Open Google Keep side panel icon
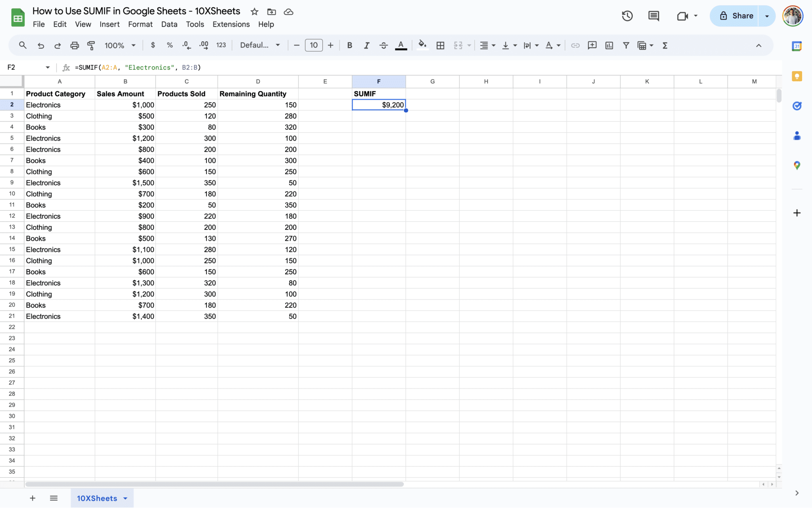This screenshot has height=508, width=812. pyautogui.click(x=797, y=76)
